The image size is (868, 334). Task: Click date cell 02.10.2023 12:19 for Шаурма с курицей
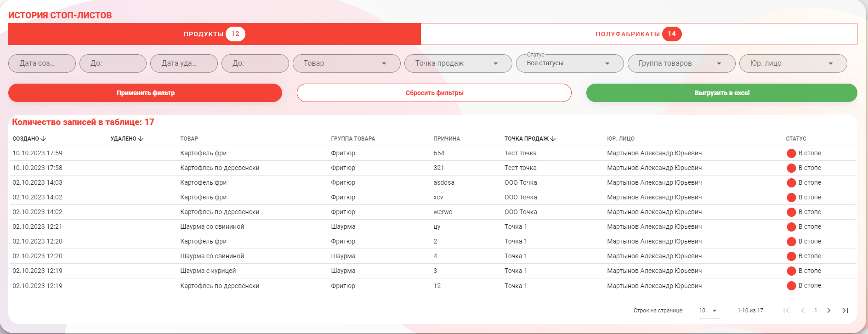click(x=37, y=271)
